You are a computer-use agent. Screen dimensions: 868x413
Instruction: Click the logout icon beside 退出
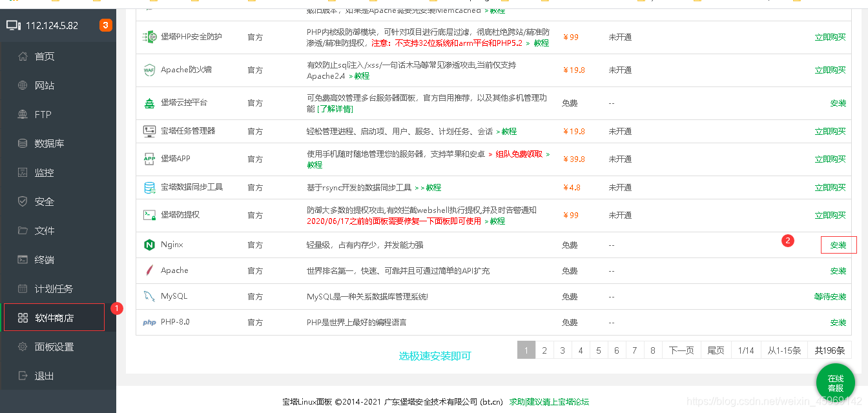23,376
